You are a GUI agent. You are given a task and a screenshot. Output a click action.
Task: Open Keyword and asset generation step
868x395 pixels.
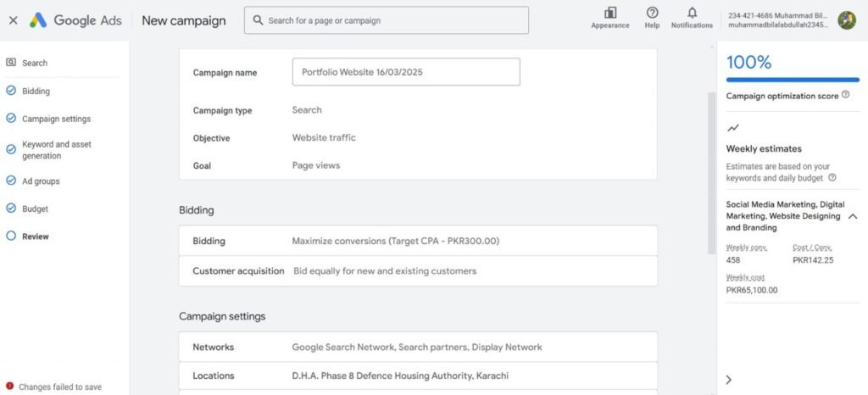pos(57,150)
